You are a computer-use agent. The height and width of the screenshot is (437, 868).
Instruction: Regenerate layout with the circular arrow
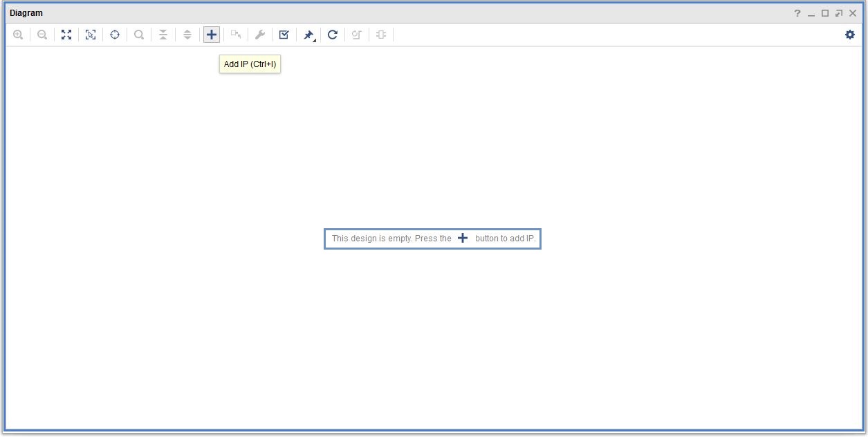[x=333, y=35]
